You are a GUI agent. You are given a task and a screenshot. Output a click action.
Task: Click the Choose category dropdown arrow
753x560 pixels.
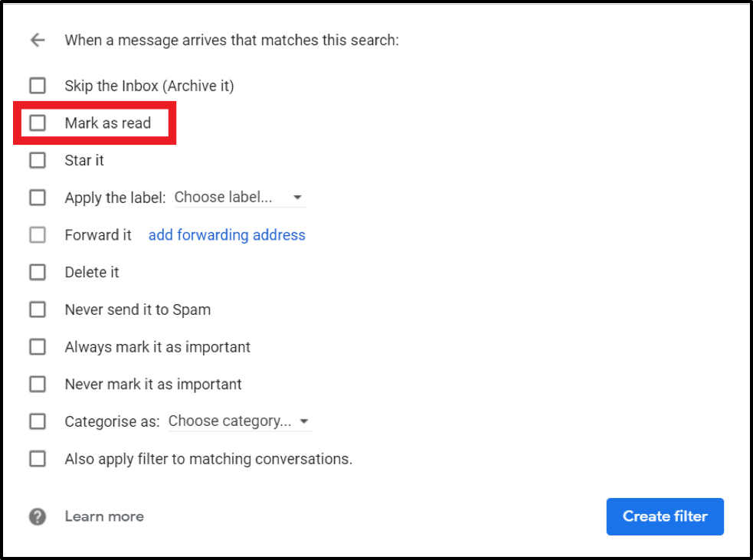click(x=304, y=422)
